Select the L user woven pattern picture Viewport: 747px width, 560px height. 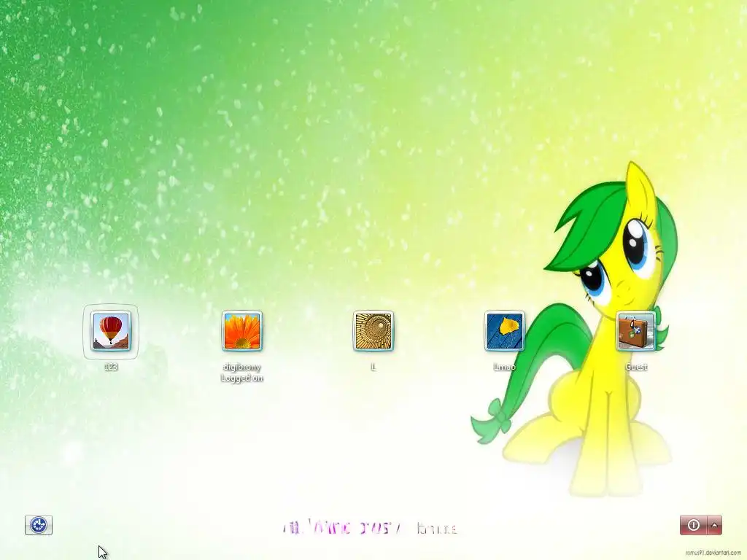tap(373, 332)
